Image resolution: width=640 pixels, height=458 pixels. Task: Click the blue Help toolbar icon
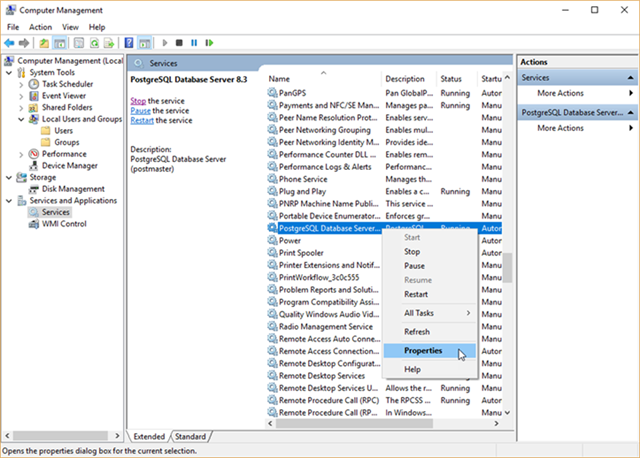point(127,43)
